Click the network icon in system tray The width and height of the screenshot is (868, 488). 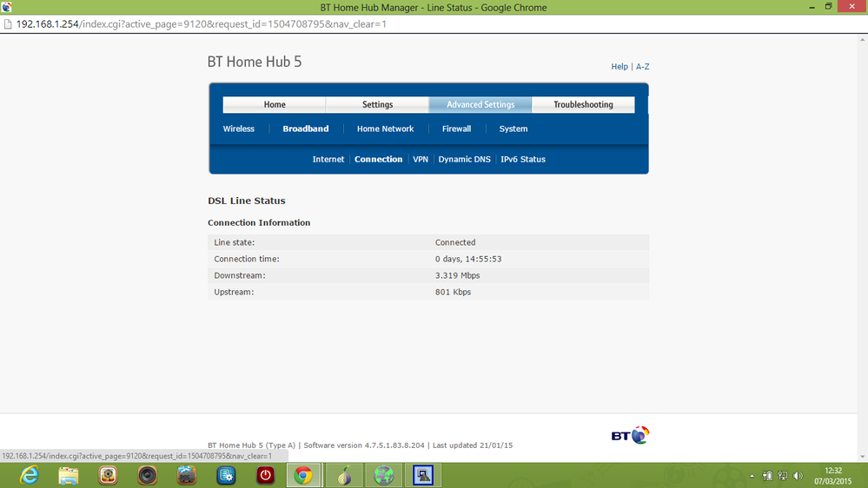[783, 476]
